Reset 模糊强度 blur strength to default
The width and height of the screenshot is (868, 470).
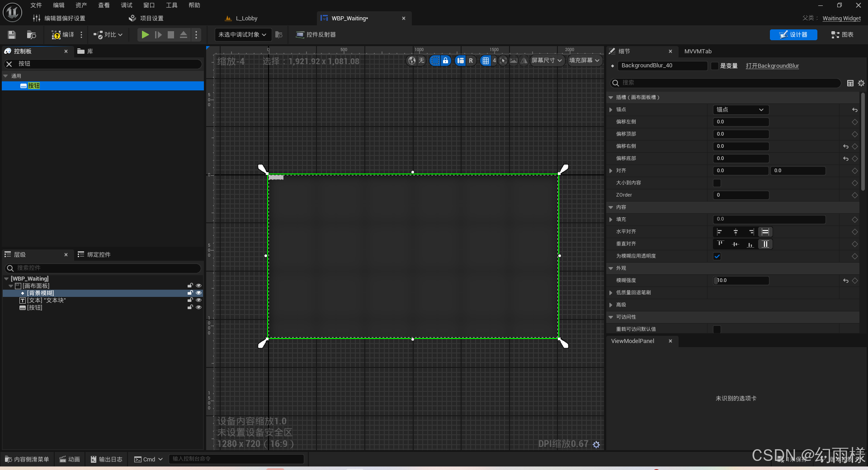coord(845,281)
